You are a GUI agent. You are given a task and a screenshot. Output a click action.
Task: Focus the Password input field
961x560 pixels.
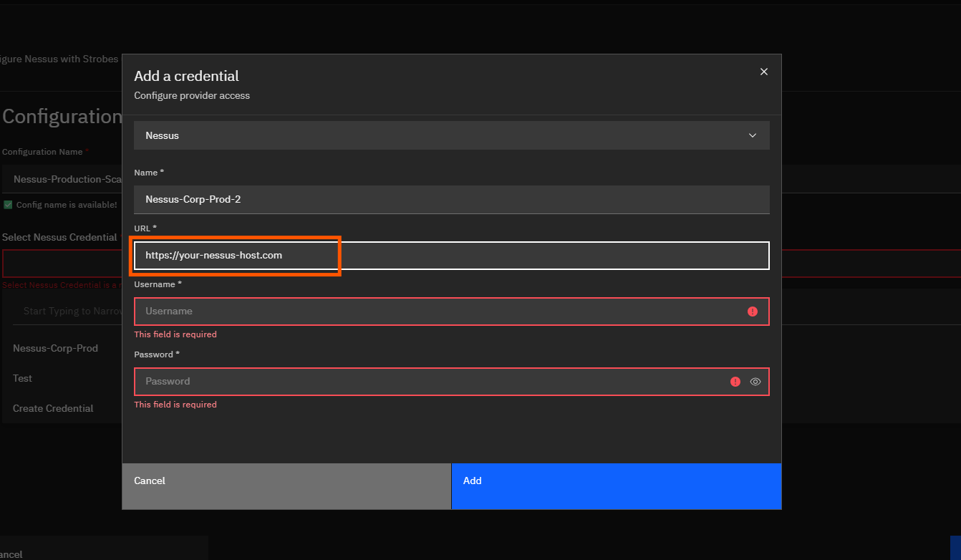point(452,382)
